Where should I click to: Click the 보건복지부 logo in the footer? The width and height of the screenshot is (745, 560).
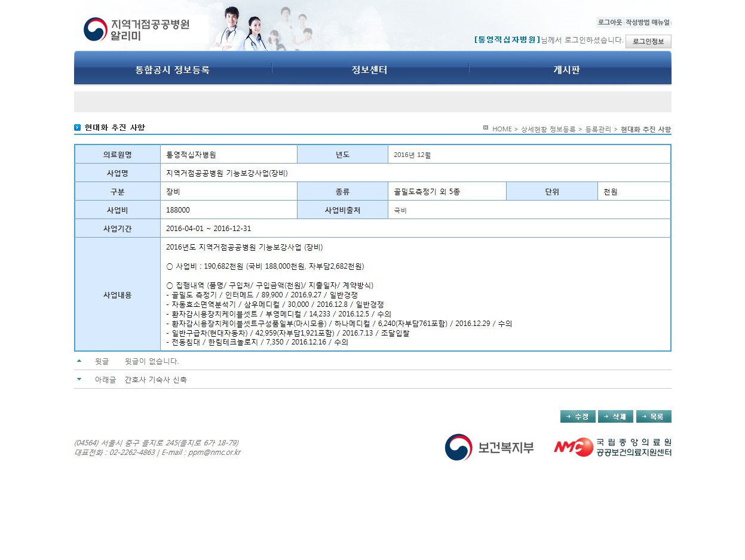[x=489, y=447]
